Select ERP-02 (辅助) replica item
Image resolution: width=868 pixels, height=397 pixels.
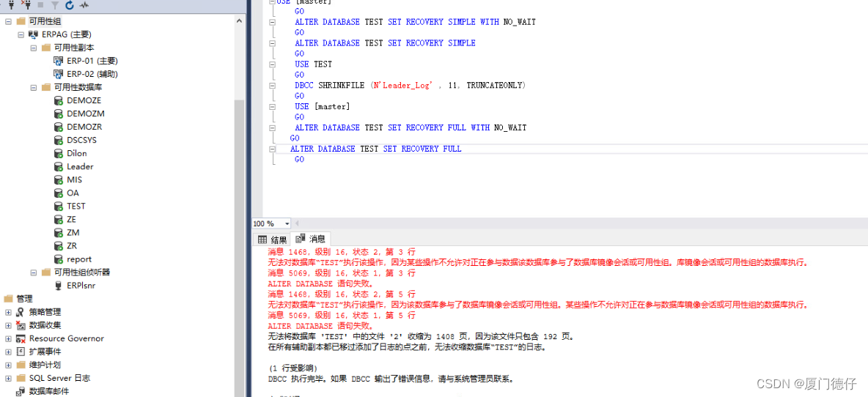[92, 74]
